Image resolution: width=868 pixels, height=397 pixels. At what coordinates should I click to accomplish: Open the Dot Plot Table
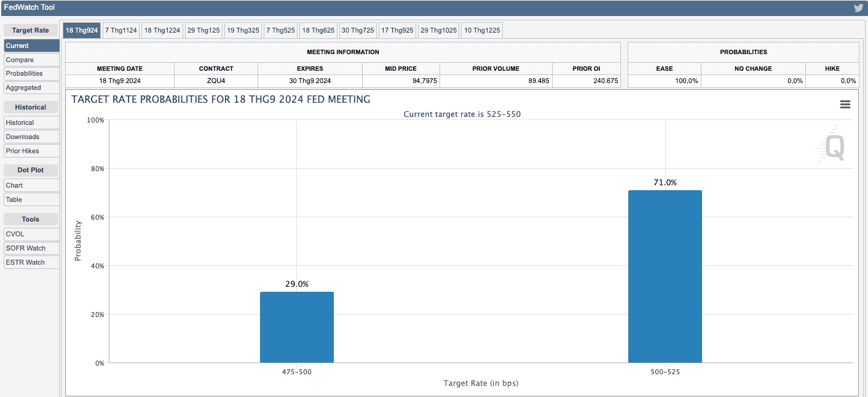[x=31, y=199]
